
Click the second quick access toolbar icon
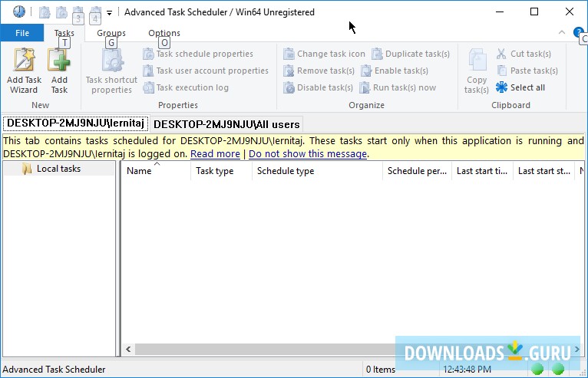pyautogui.click(x=61, y=12)
